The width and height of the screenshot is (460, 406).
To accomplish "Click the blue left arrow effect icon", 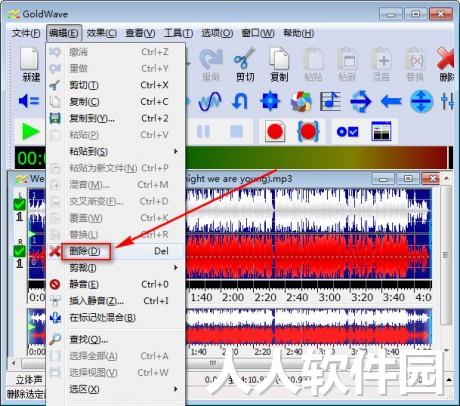I will 391,101.
